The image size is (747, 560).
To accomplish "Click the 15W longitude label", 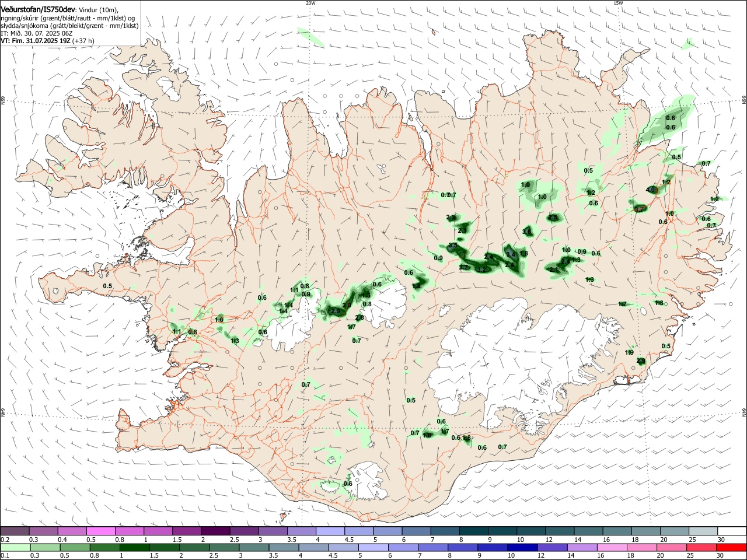I will pos(618,2).
